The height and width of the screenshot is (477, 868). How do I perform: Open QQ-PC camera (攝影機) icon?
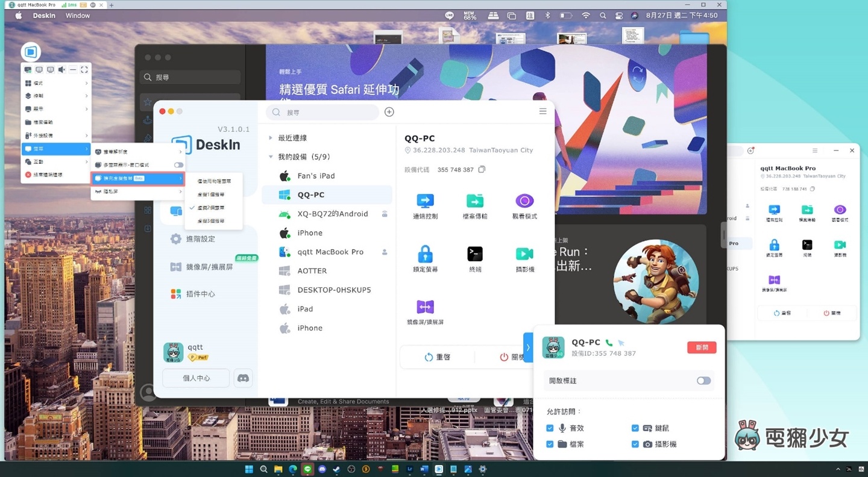(524, 254)
